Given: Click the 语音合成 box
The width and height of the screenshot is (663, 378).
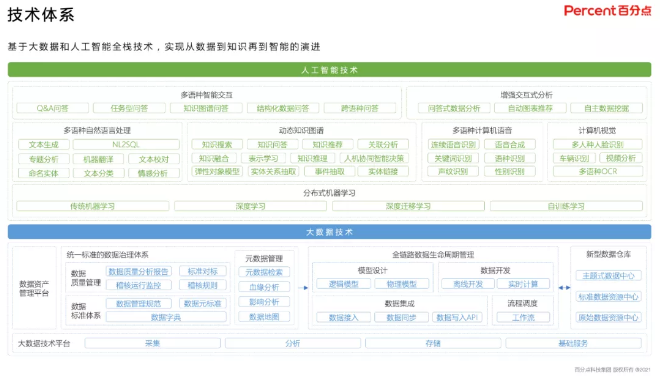Looking at the screenshot, I should tap(510, 145).
